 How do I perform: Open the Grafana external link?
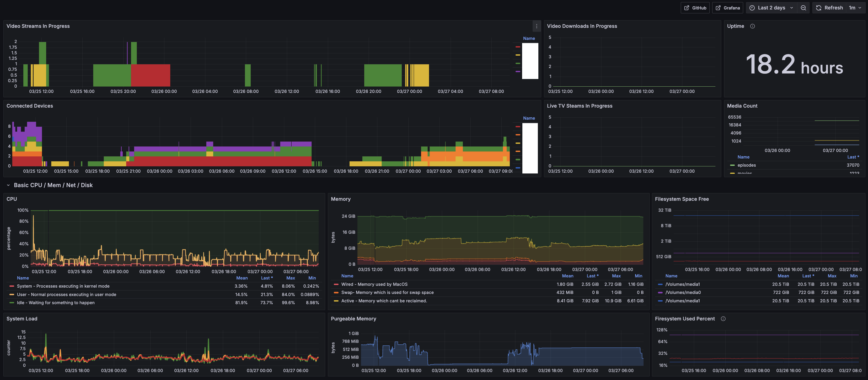click(727, 8)
